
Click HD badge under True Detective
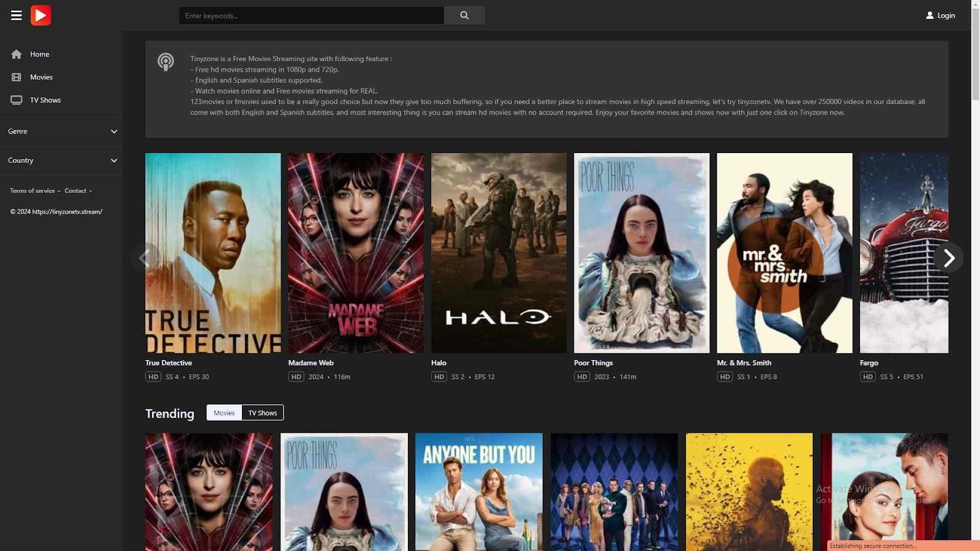153,377
